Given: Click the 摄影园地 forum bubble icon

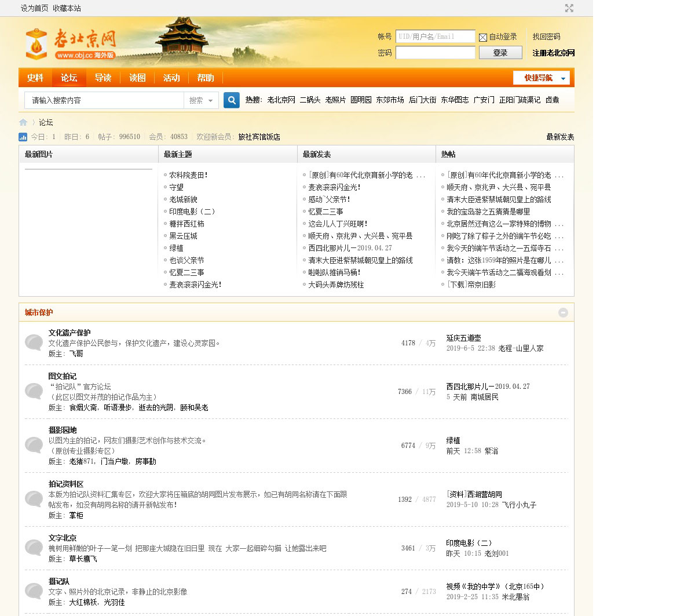Looking at the screenshot, I should [34, 445].
